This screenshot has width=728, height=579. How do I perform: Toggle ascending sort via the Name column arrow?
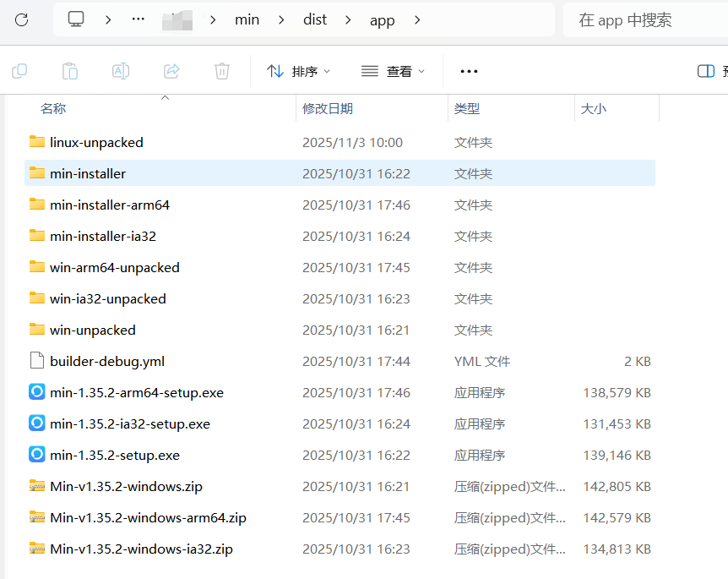(x=166, y=99)
